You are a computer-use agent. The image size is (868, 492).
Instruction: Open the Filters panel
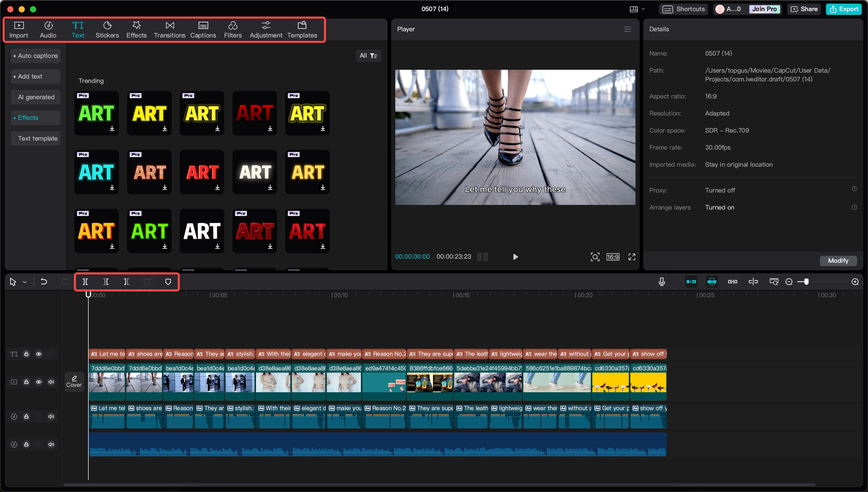233,29
